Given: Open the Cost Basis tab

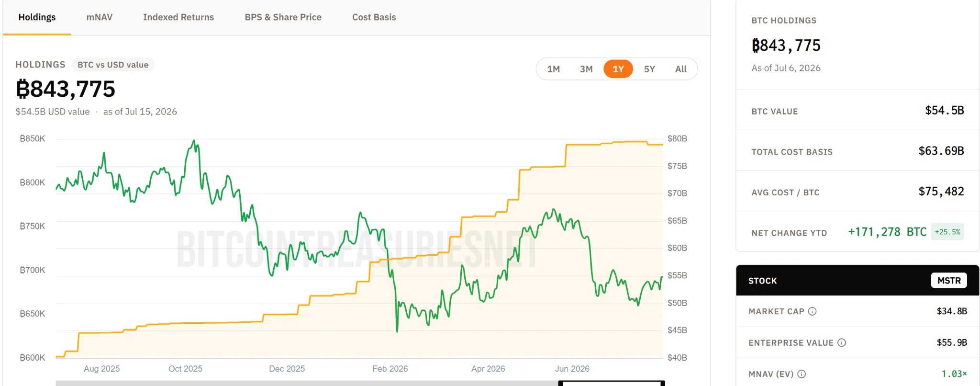Looking at the screenshot, I should tap(374, 17).
